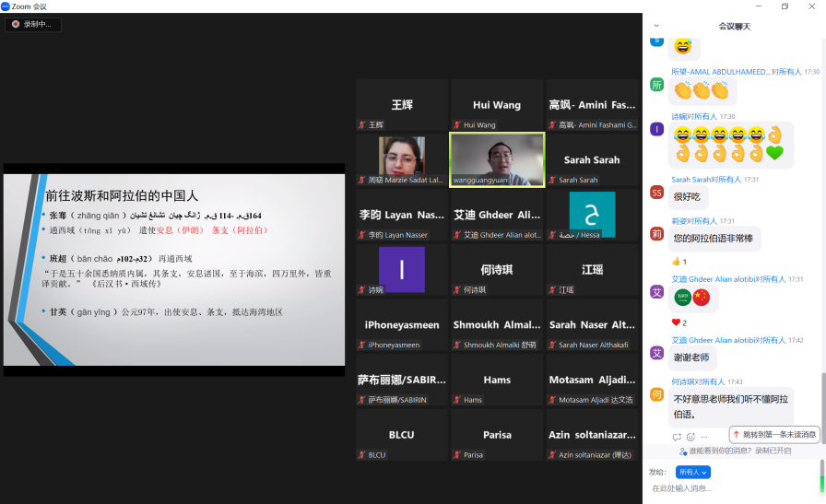Screen dimensions: 826x504
Task: Click the reply icon under the last message
Action: pyautogui.click(x=677, y=437)
